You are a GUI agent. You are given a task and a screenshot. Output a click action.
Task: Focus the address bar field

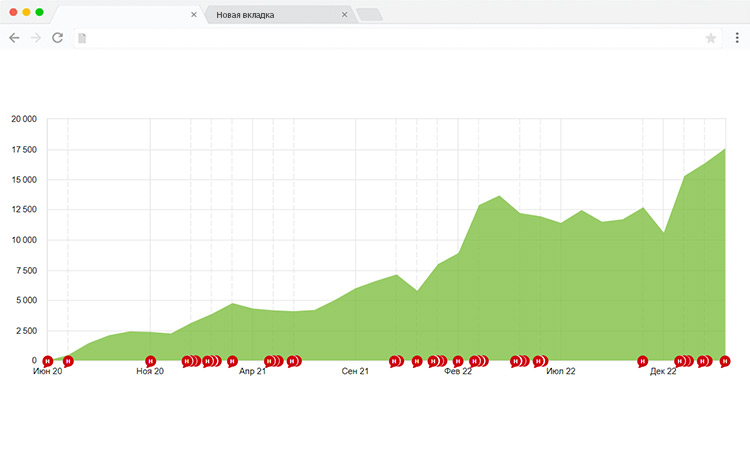pyautogui.click(x=390, y=38)
